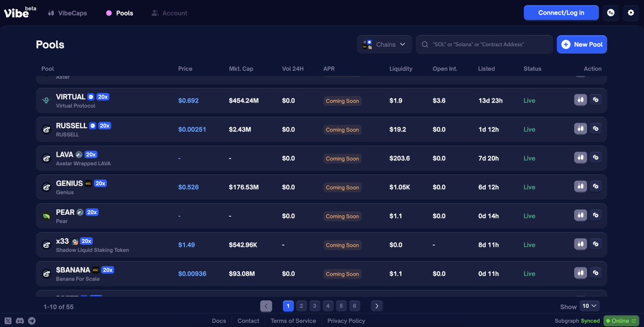This screenshot has height=327, width=644.
Task: Sort by Listed column header
Action: point(487,69)
